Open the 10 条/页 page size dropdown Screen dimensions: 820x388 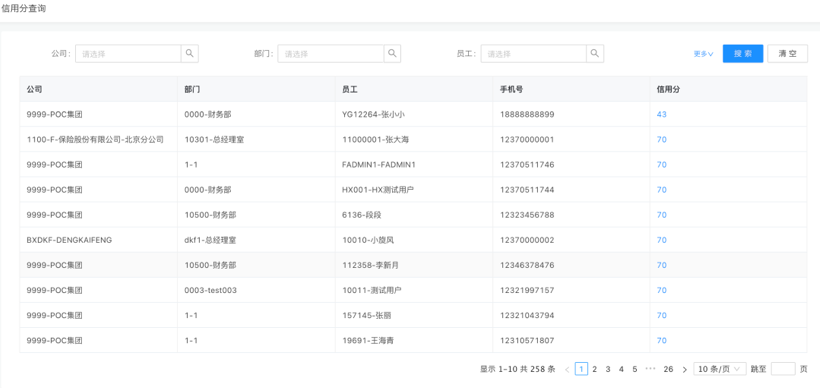coord(720,369)
